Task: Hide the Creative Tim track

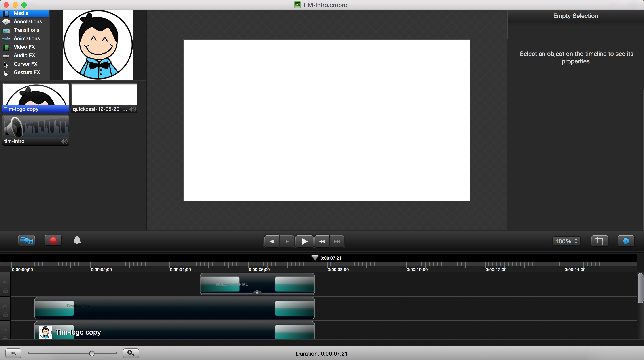Action: coord(5,307)
